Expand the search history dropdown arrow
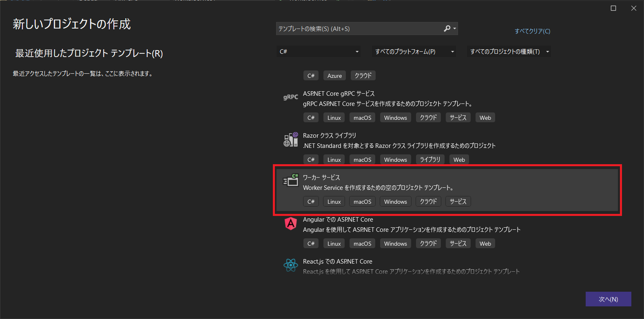644x319 pixels. (x=455, y=29)
